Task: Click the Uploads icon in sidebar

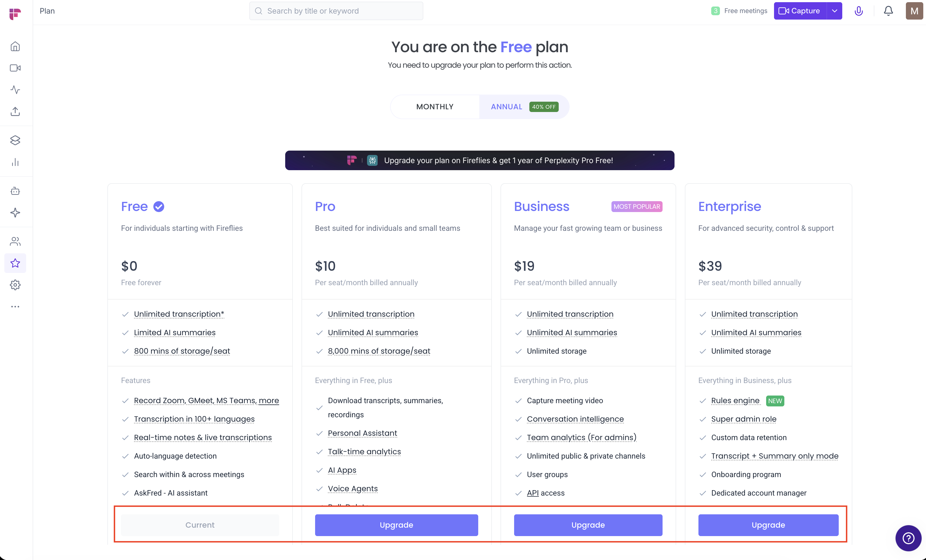Action: [15, 112]
